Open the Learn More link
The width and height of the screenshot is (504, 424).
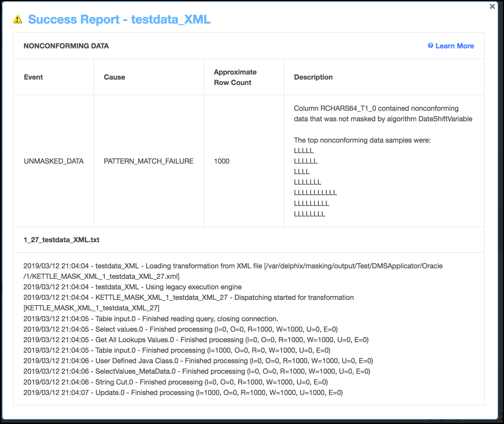tap(454, 46)
